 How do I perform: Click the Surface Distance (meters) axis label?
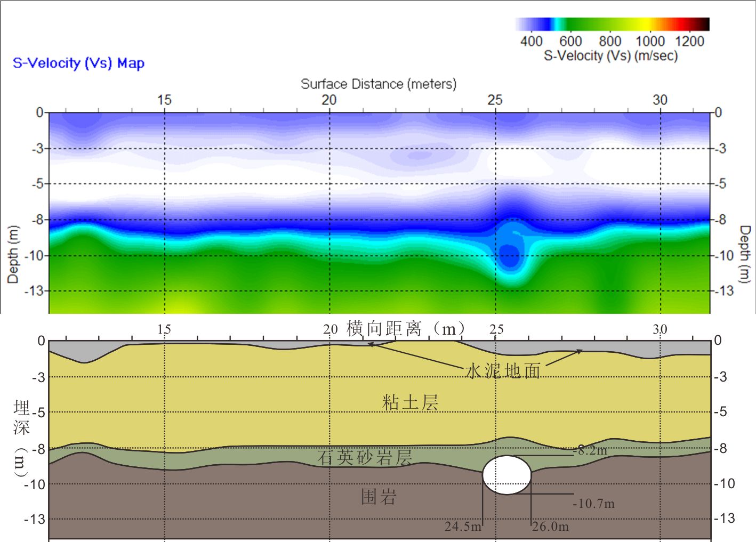click(x=379, y=84)
